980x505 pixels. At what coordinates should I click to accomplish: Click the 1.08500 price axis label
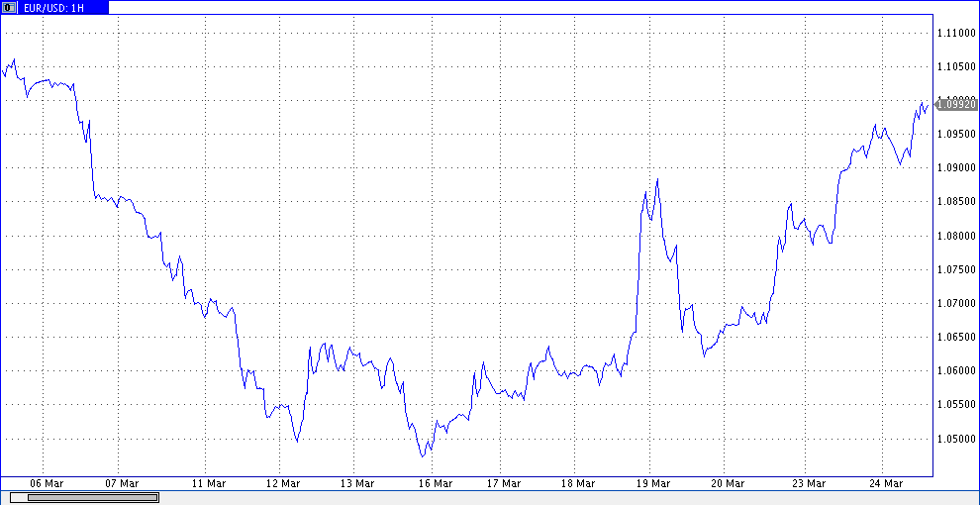pyautogui.click(x=957, y=202)
